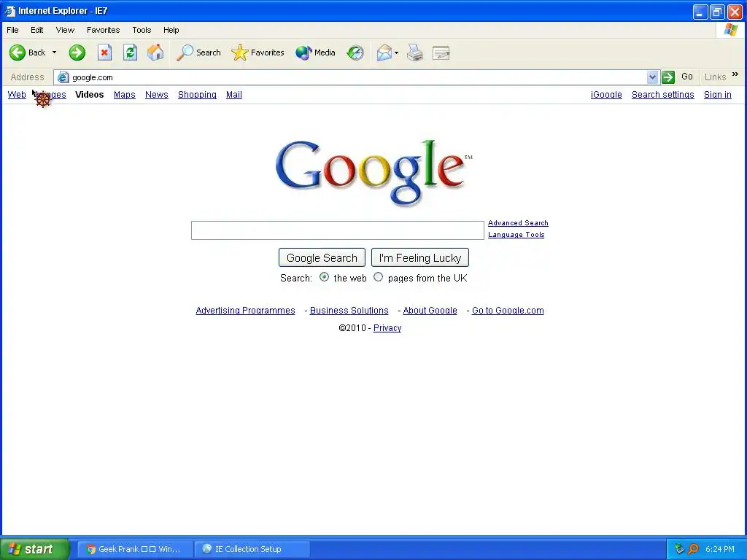The width and height of the screenshot is (747, 560).
Task: Open the Search magnifier toolbar button
Action: point(198,52)
